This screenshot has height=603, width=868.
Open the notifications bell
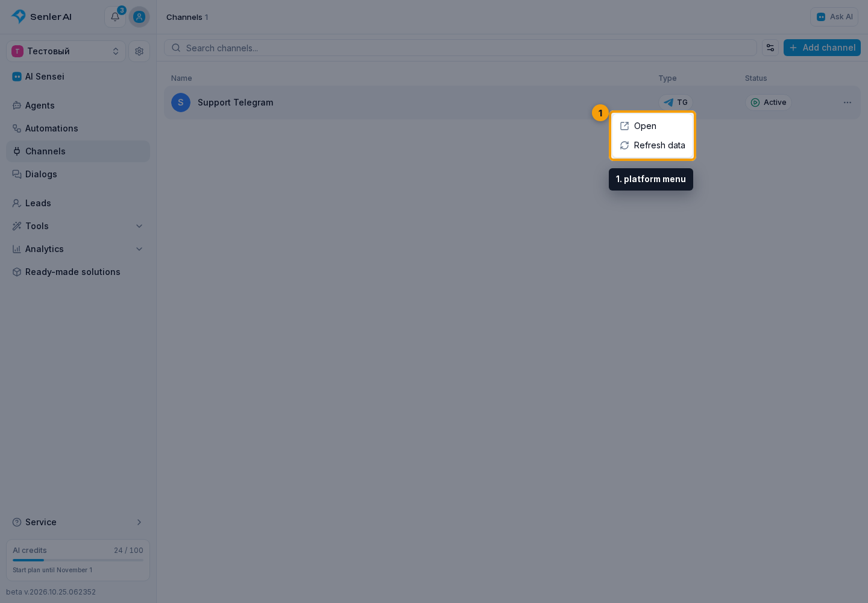(115, 17)
